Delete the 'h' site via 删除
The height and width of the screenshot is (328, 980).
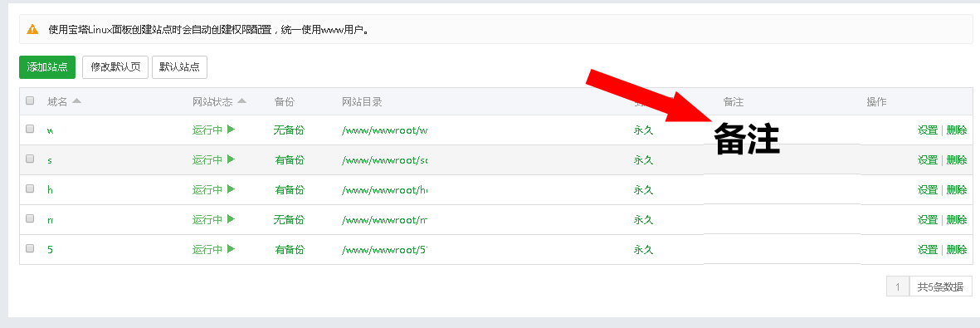tap(956, 189)
